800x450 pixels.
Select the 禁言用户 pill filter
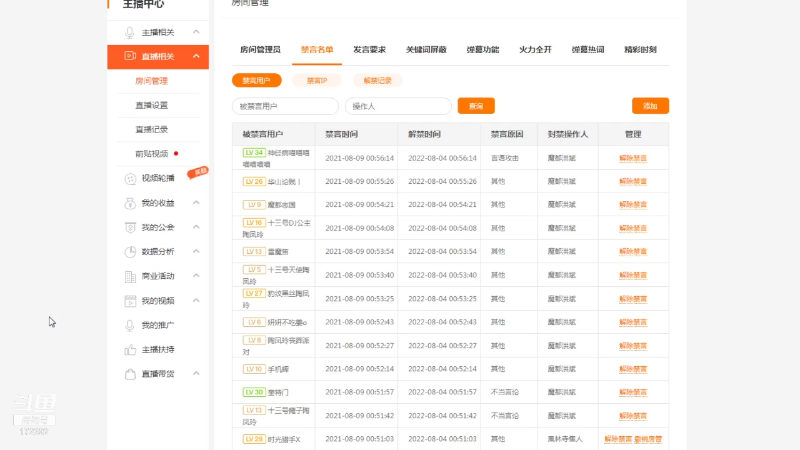click(x=257, y=81)
